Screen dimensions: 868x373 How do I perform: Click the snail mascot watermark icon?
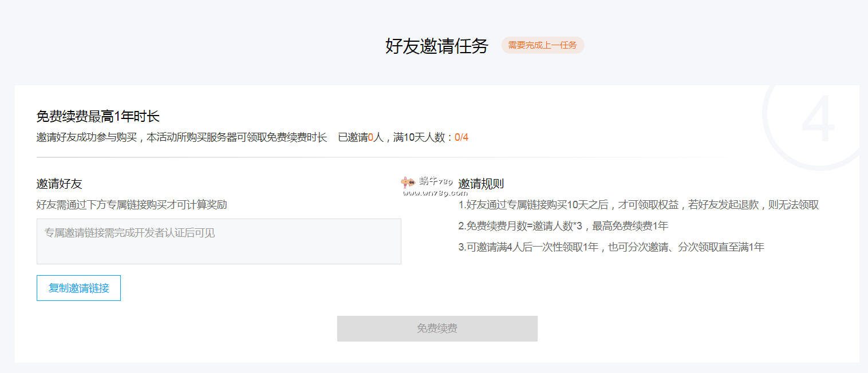408,182
